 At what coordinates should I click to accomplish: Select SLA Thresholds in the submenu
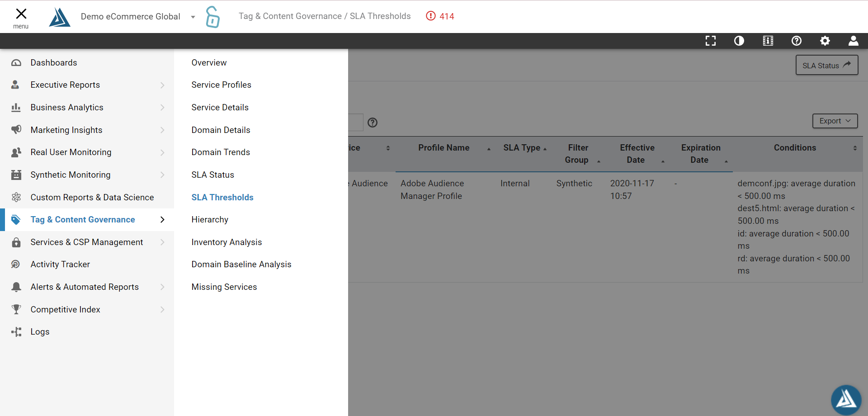(x=222, y=198)
